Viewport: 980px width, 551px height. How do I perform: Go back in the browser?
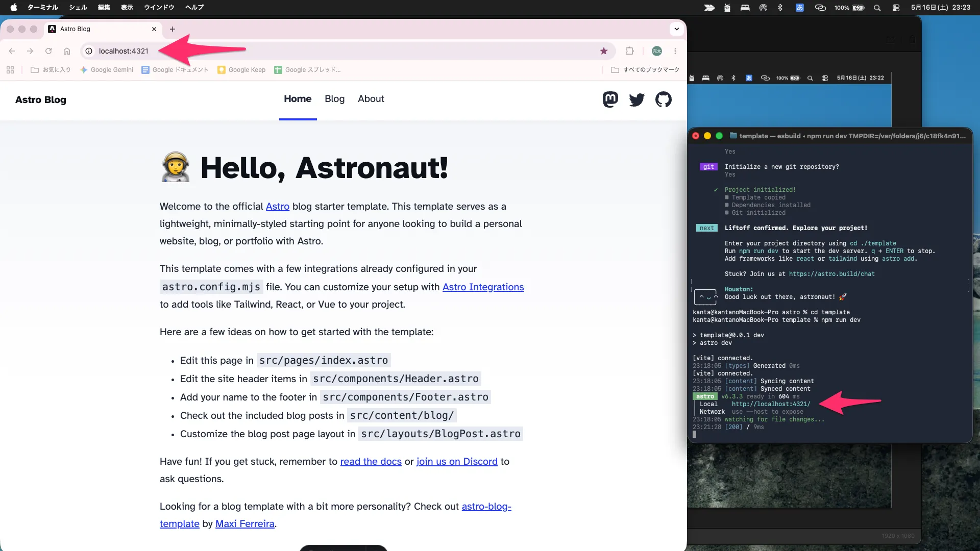click(12, 51)
